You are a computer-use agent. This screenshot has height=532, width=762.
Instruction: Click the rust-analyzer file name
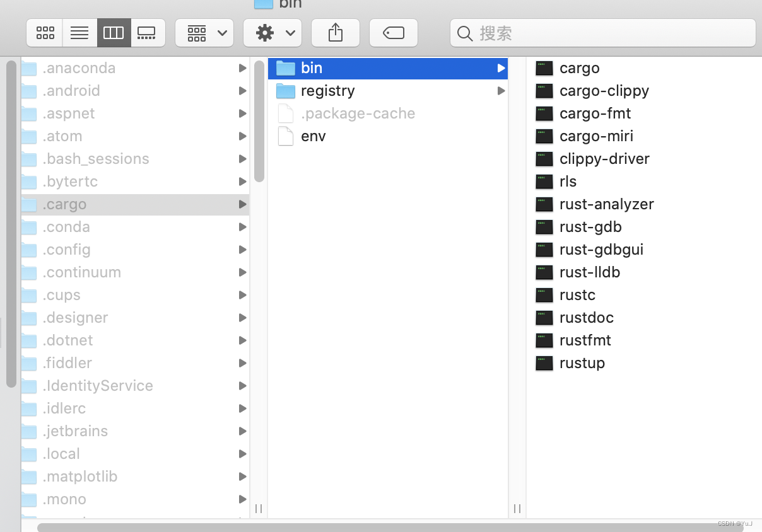pyautogui.click(x=607, y=204)
